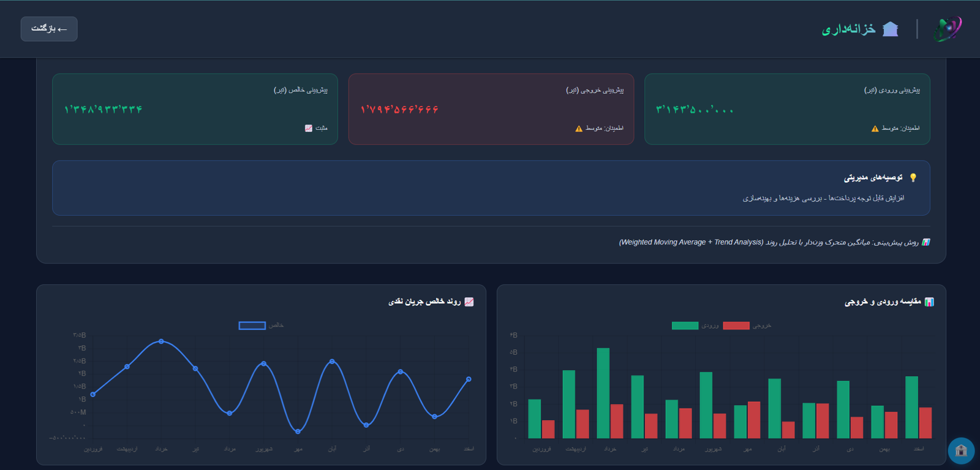This screenshot has height=470, width=980.
Task: Click the روند خالص جریان نقدی chart title
Action: coord(424,301)
